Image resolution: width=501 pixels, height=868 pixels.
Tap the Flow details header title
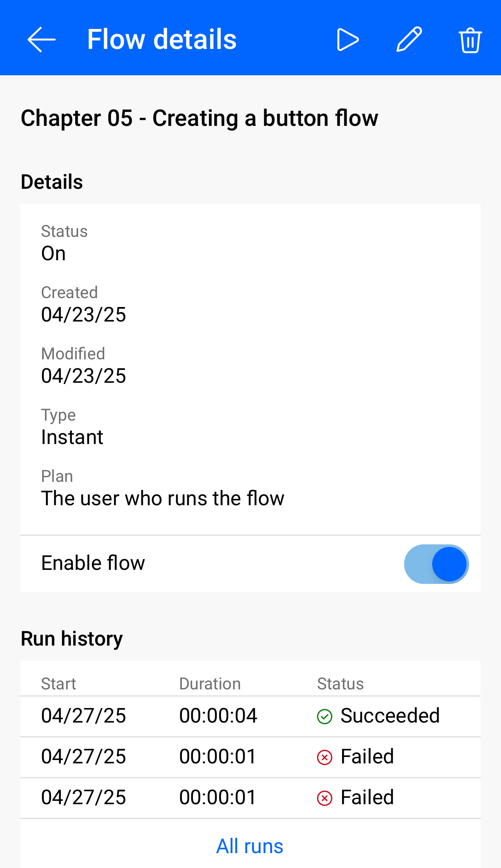[162, 40]
